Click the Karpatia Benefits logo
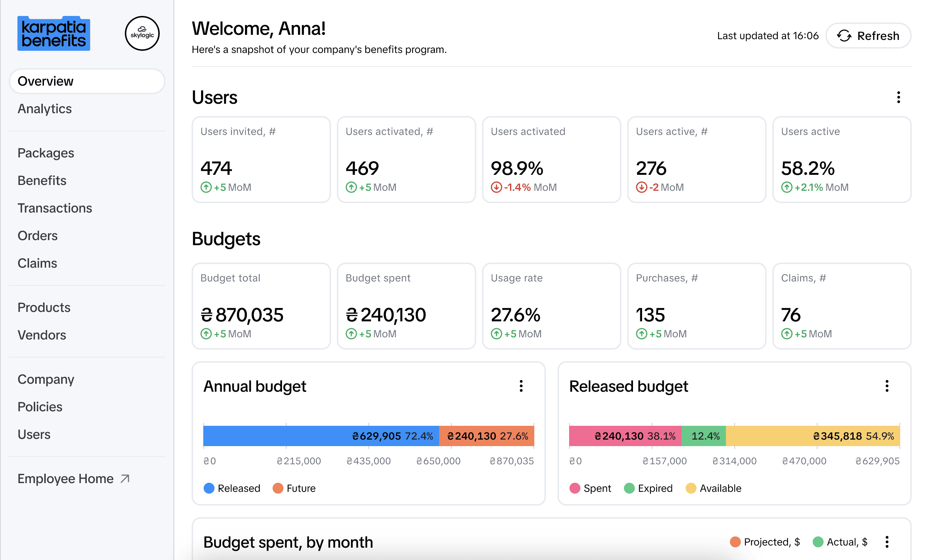Viewport: 927px width, 560px height. click(54, 33)
